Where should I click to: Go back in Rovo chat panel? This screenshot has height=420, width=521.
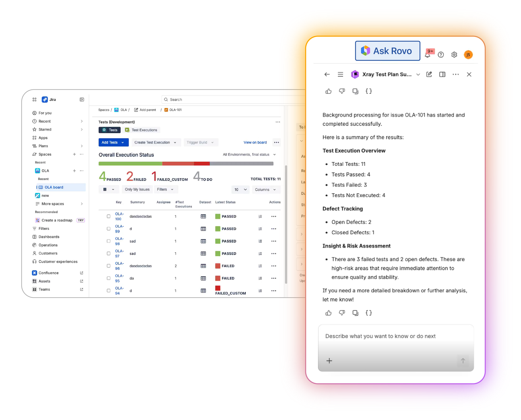pyautogui.click(x=327, y=75)
